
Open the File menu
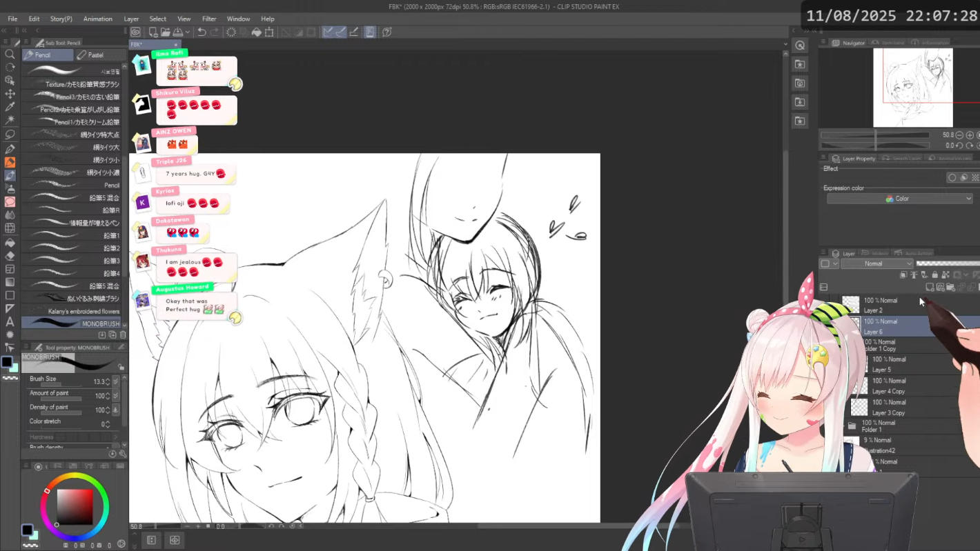[12, 19]
